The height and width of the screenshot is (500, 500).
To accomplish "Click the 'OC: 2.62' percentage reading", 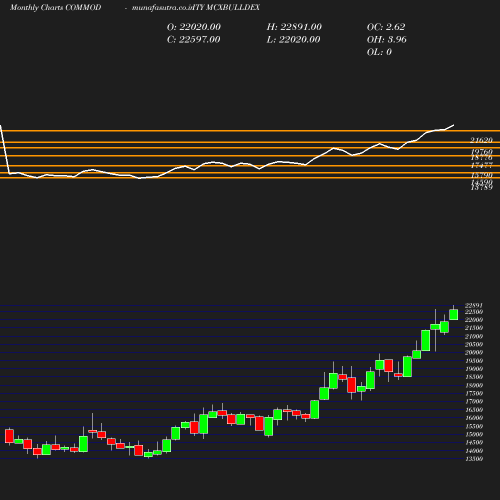I will 386,27.
